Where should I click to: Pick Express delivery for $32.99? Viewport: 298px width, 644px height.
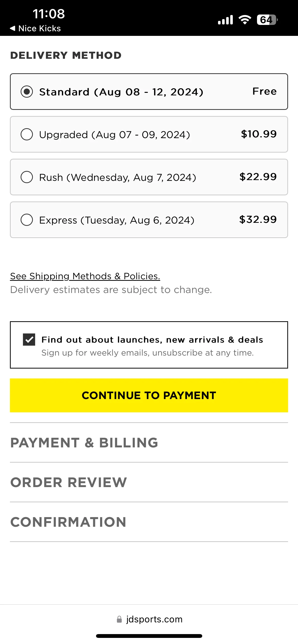[149, 220]
